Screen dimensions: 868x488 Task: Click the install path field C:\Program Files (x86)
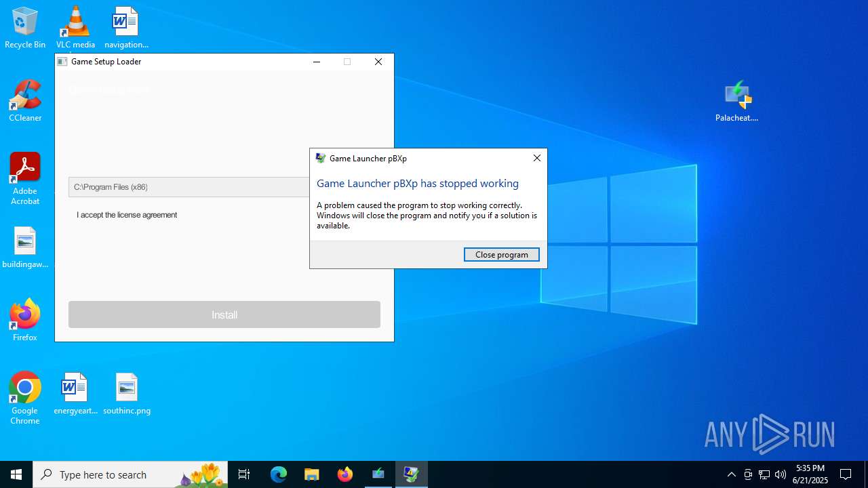(x=189, y=187)
